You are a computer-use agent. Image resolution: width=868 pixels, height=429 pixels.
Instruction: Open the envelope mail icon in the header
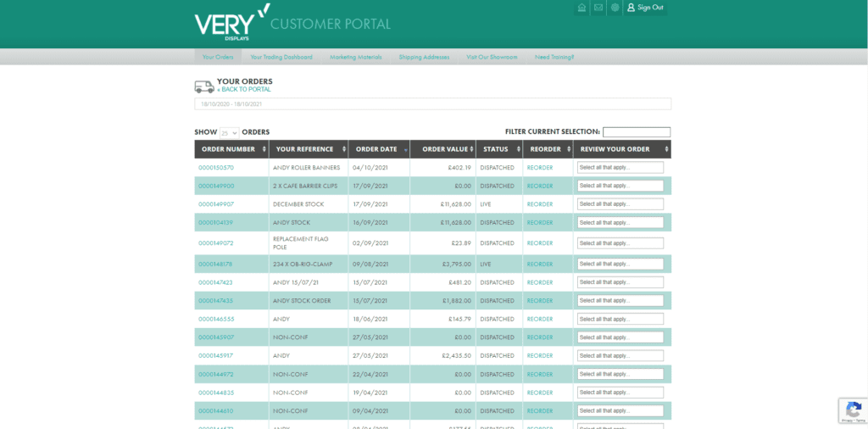pyautogui.click(x=598, y=8)
